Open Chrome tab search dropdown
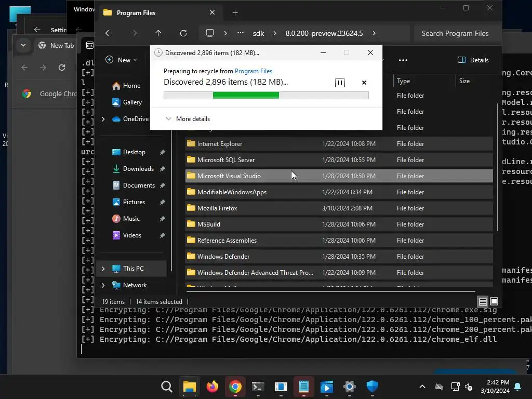The width and height of the screenshot is (532, 399). pyautogui.click(x=23, y=45)
